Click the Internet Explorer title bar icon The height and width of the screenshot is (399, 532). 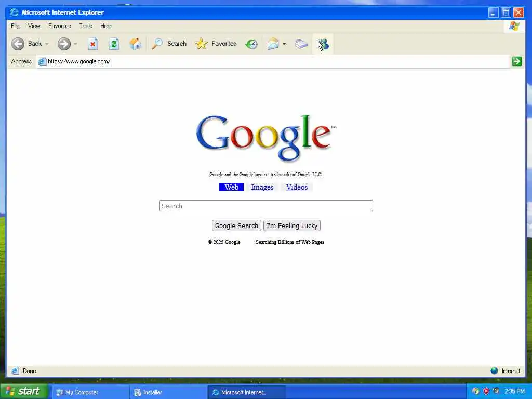click(x=14, y=12)
